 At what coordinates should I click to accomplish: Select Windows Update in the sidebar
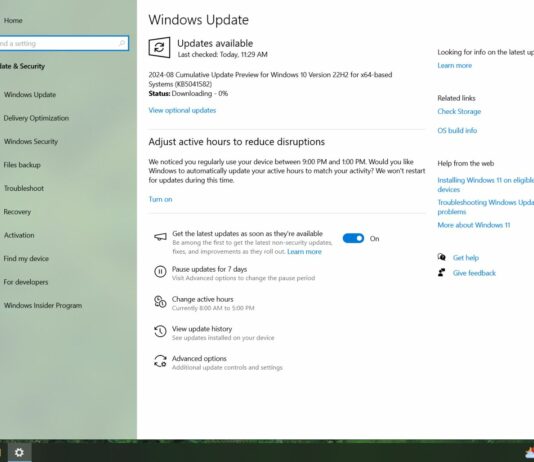30,95
